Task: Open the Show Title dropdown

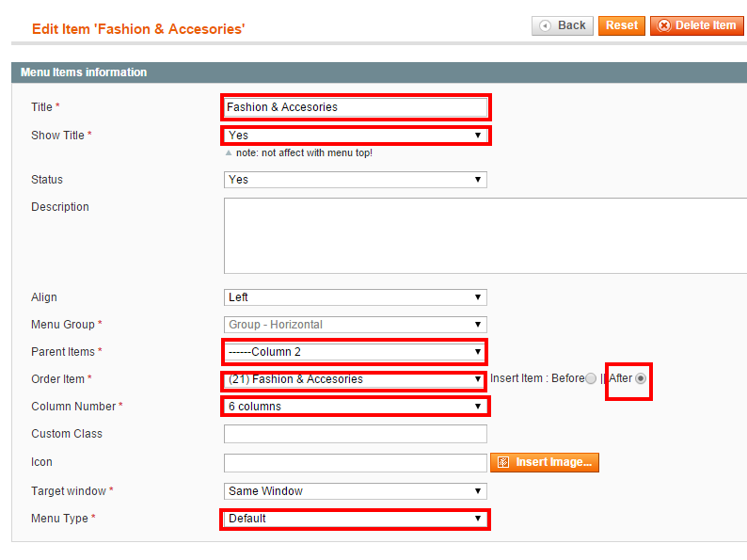Action: [356, 136]
